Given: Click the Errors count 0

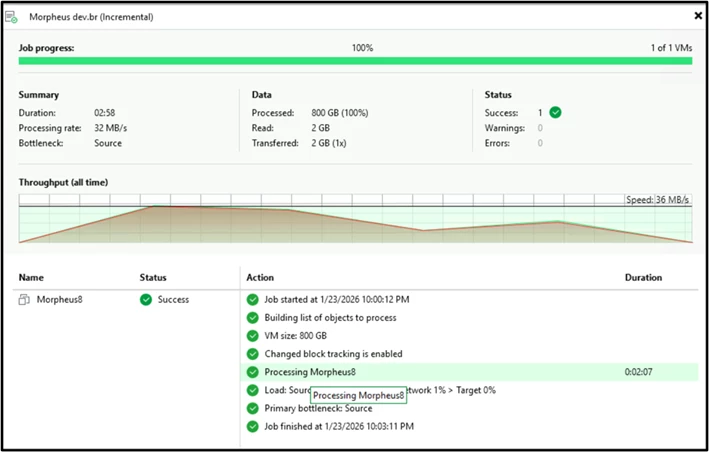Looking at the screenshot, I should 540,143.
